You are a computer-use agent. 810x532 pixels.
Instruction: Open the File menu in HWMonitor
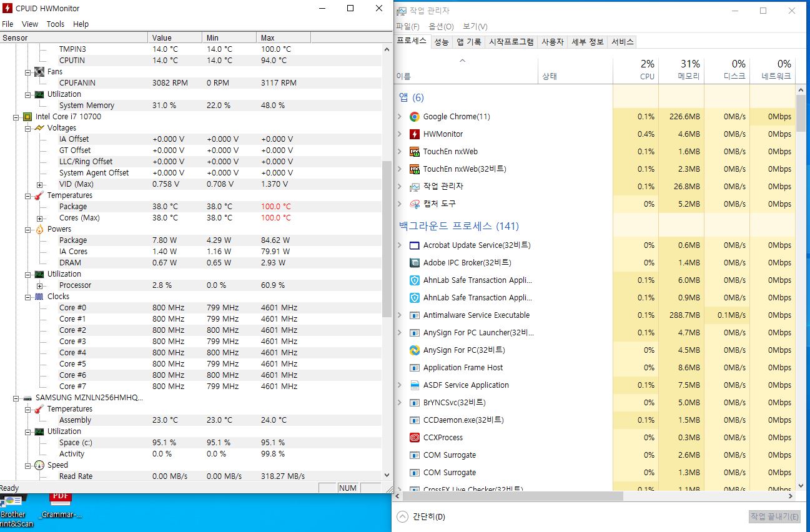7,24
